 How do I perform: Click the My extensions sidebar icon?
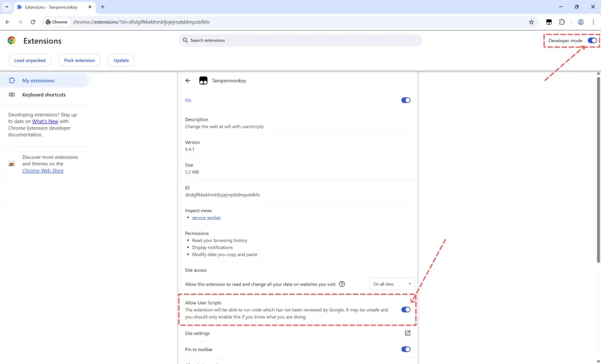11,80
